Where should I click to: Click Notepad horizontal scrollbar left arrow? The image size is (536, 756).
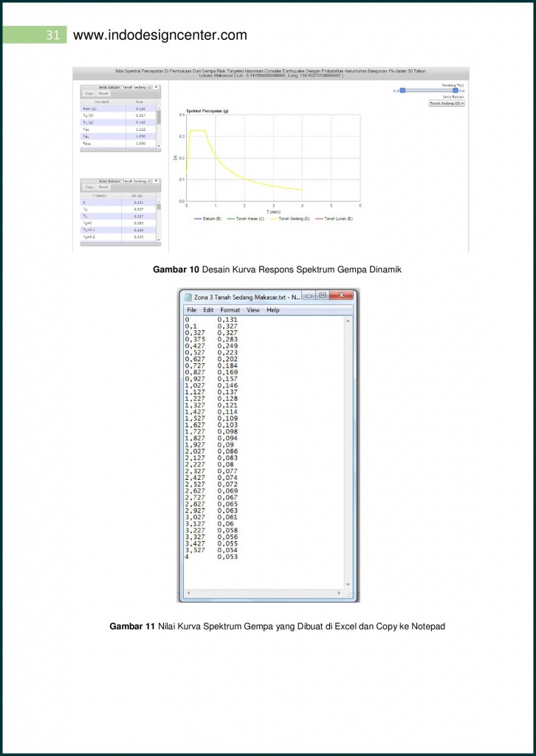click(188, 593)
